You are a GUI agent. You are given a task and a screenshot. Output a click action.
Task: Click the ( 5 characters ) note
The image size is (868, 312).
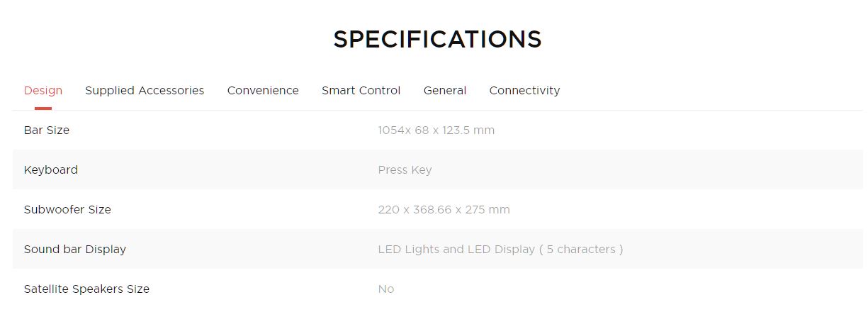pos(581,250)
